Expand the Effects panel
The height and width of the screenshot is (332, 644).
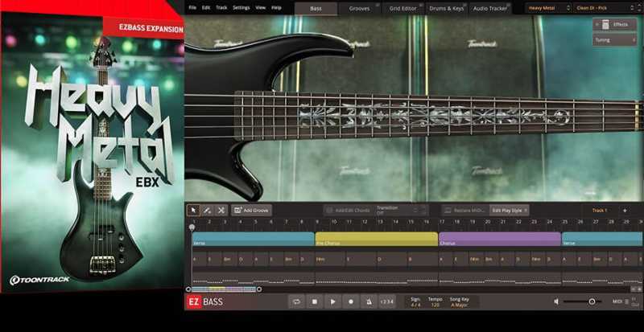(615, 25)
